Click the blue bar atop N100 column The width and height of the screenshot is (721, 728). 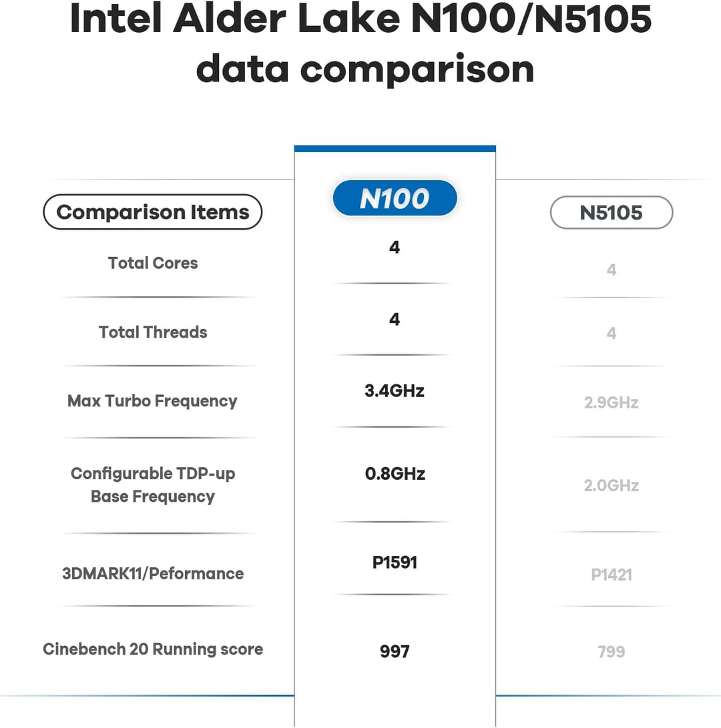click(x=395, y=149)
